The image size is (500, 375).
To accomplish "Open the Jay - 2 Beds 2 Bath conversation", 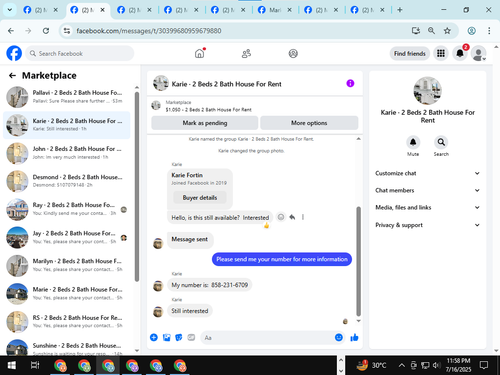I will pos(68,237).
